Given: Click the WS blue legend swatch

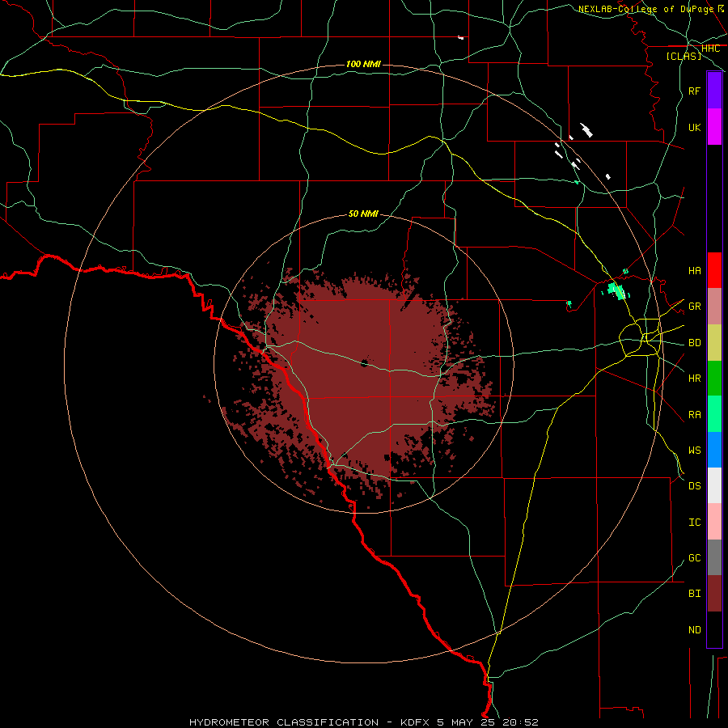Looking at the screenshot, I should tap(714, 450).
